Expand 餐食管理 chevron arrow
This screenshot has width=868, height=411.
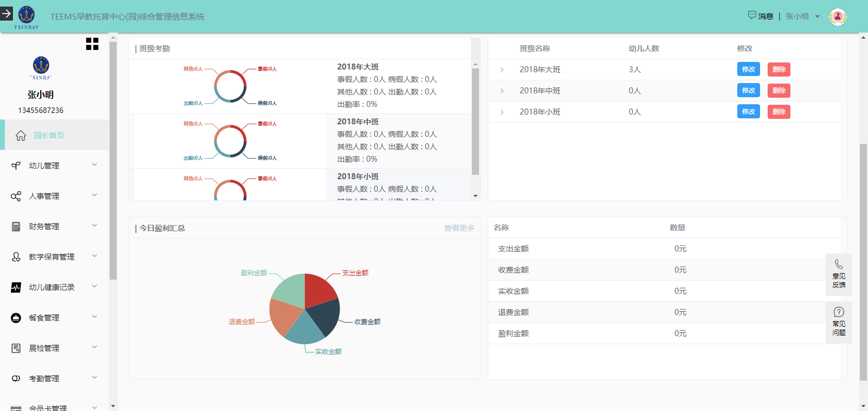pyautogui.click(x=94, y=317)
